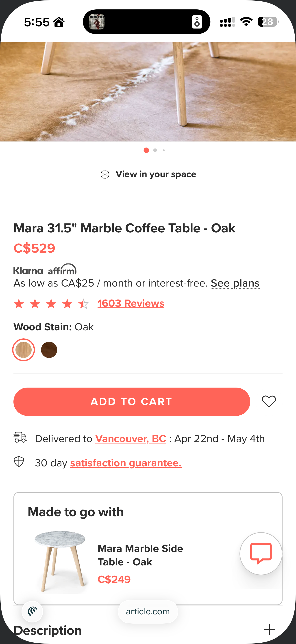Tap the heart wishlist icon
The width and height of the screenshot is (296, 644).
click(269, 401)
